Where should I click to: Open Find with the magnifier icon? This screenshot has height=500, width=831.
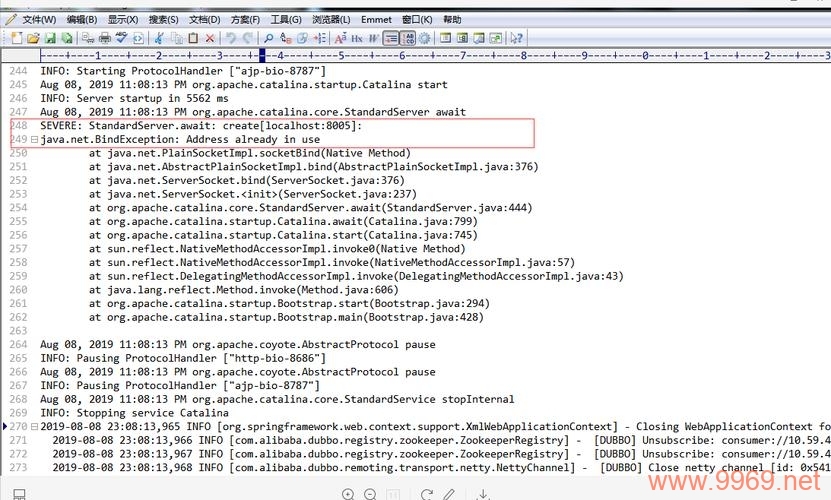269,38
